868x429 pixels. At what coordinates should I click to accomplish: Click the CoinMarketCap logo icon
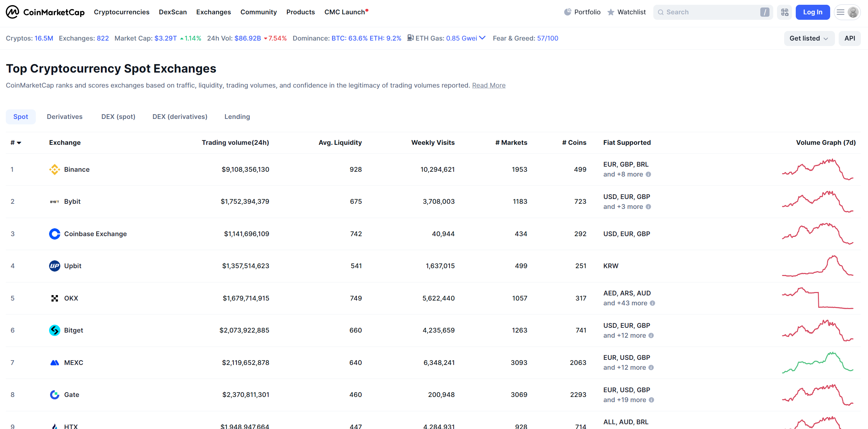(x=12, y=12)
